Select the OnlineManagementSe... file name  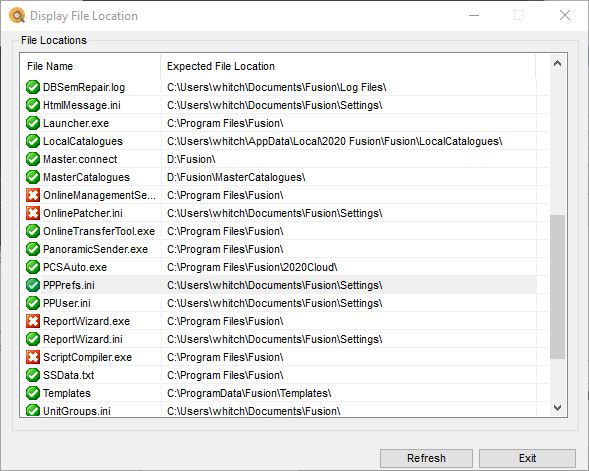pyautogui.click(x=99, y=196)
